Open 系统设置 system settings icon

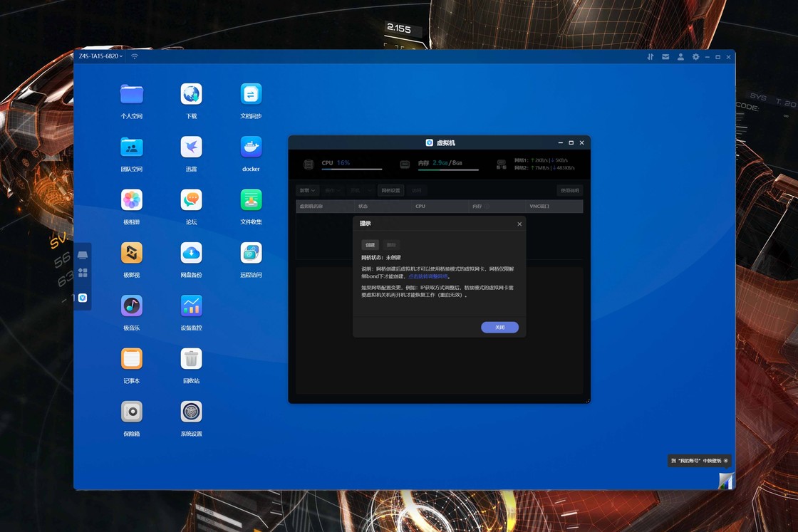[x=191, y=412]
